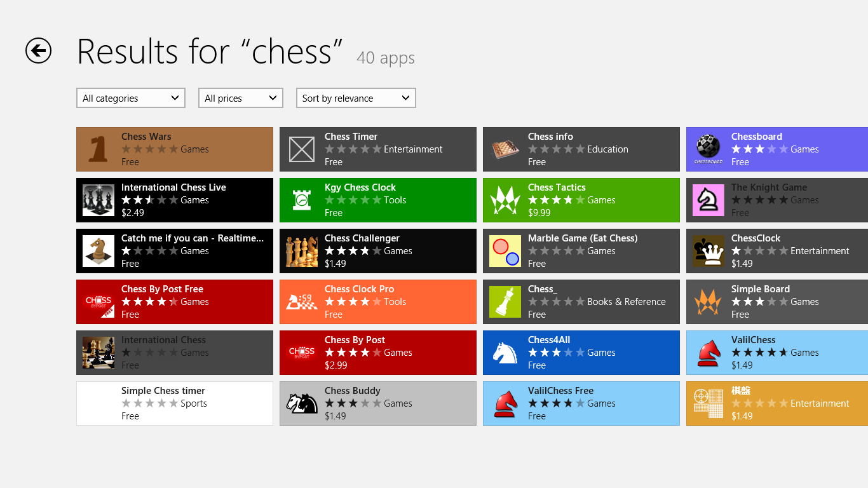Go back using the arrow button

click(38, 51)
